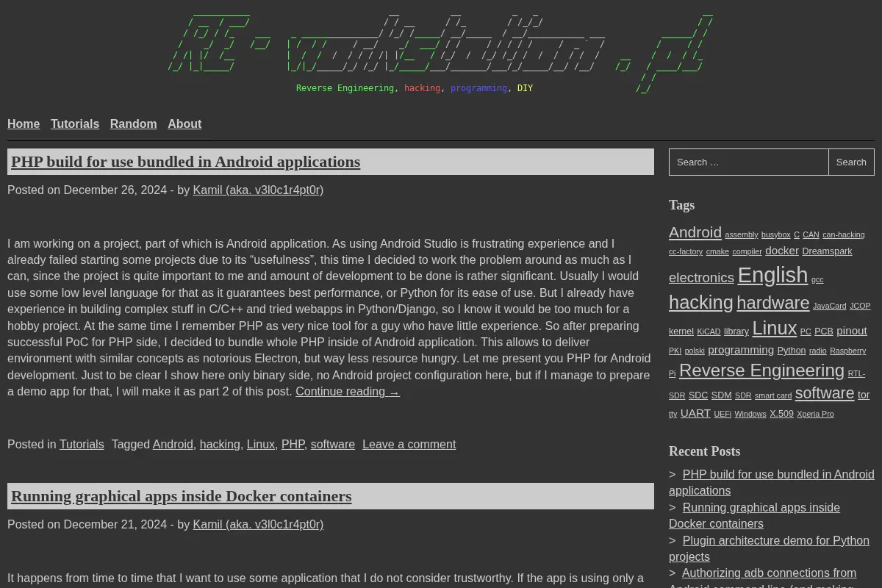This screenshot has height=588, width=882.
Task: Open the radio tag
Action: 818,351
